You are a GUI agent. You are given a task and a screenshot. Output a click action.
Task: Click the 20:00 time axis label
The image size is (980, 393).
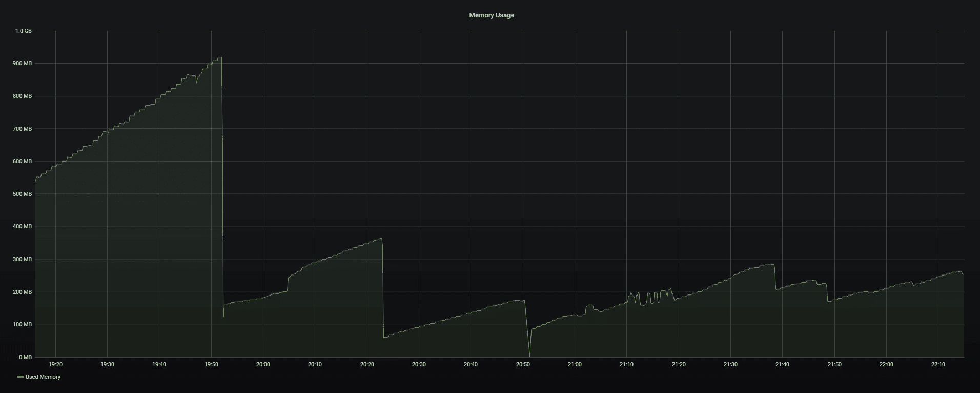263,365
